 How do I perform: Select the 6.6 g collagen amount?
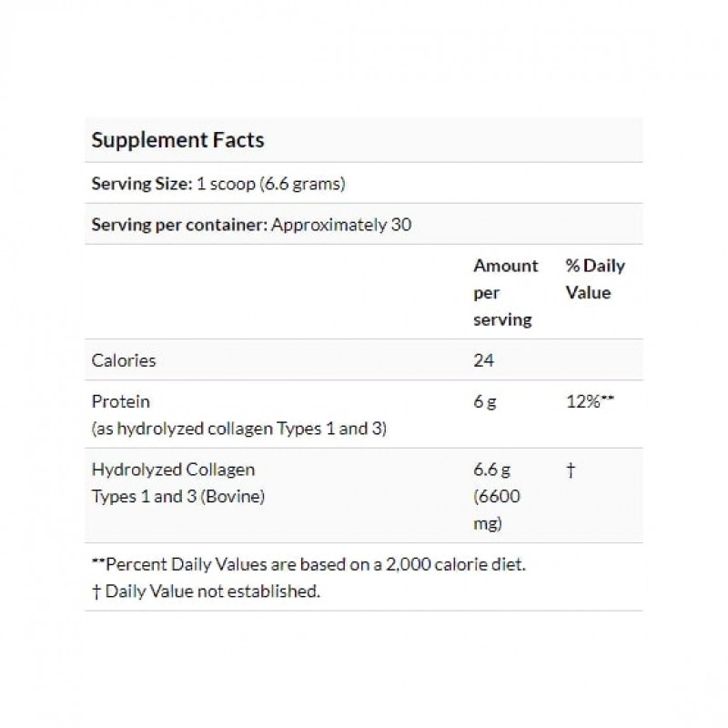(x=490, y=470)
